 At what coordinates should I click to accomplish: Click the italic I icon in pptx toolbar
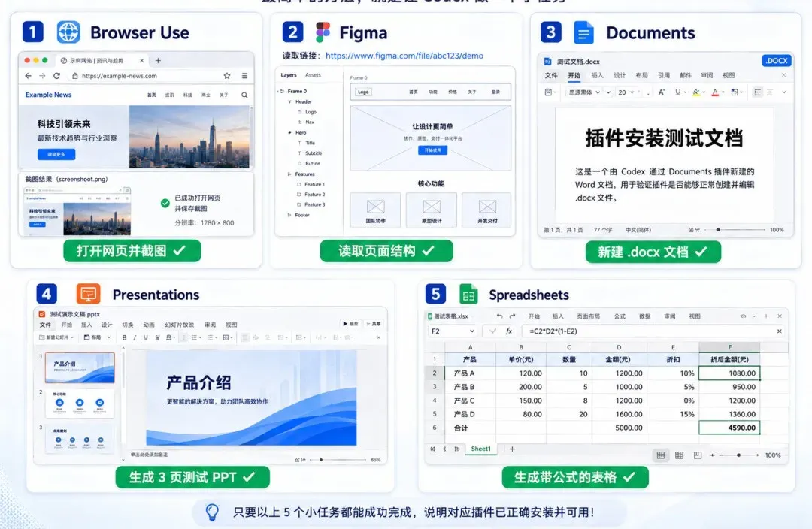tap(135, 337)
